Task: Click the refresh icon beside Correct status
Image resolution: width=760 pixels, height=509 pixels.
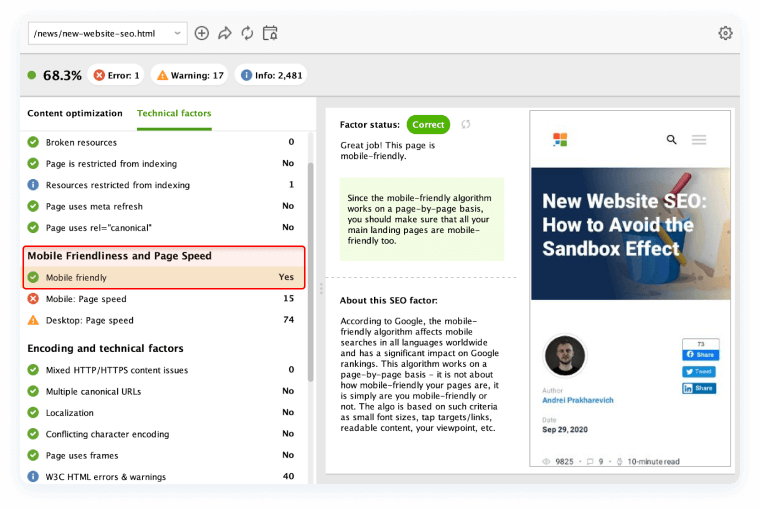Action: tap(466, 125)
